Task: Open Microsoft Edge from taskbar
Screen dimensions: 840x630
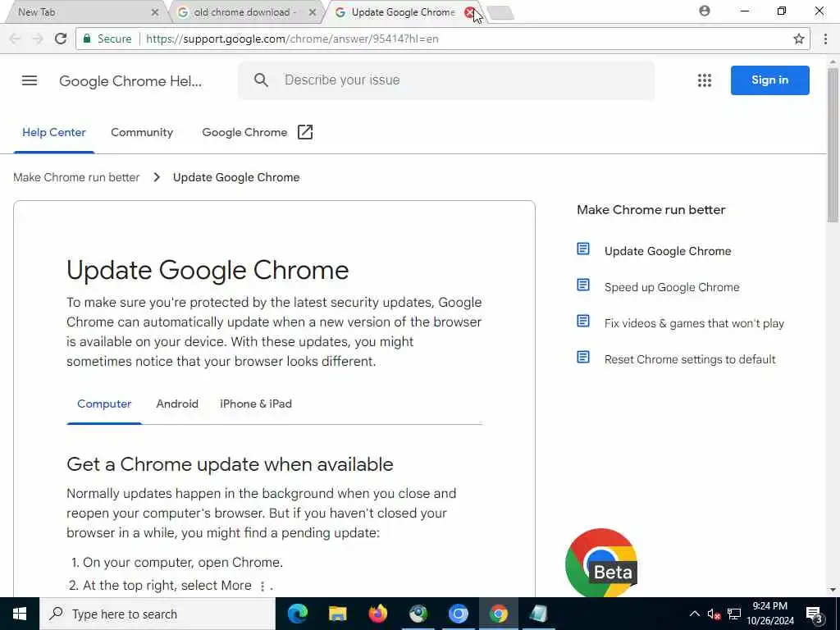Action: pos(297,614)
